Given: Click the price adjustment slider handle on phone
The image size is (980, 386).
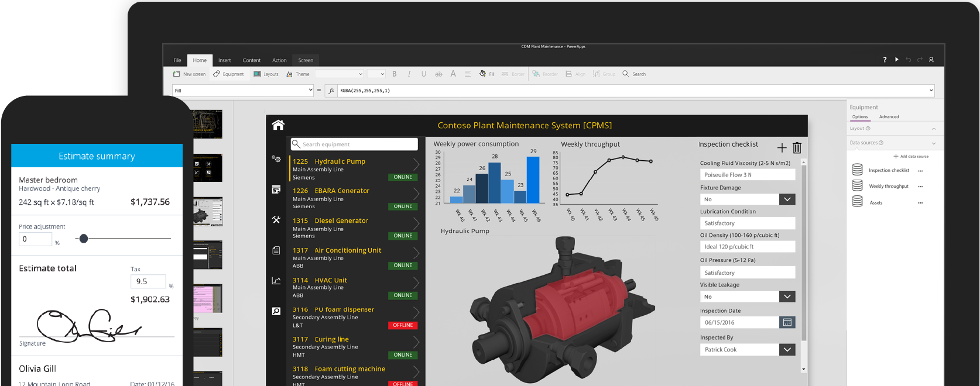Looking at the screenshot, I should click(x=84, y=239).
